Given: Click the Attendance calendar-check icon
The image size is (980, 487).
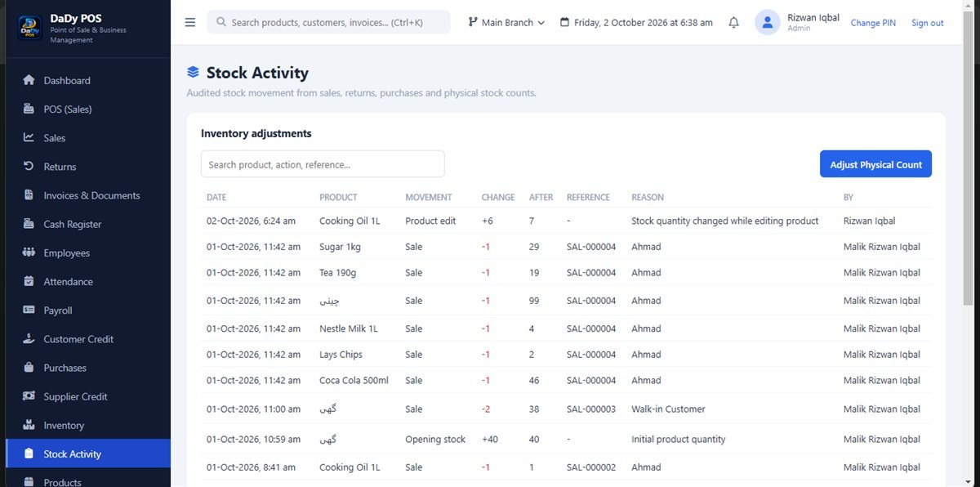Looking at the screenshot, I should [x=29, y=281].
